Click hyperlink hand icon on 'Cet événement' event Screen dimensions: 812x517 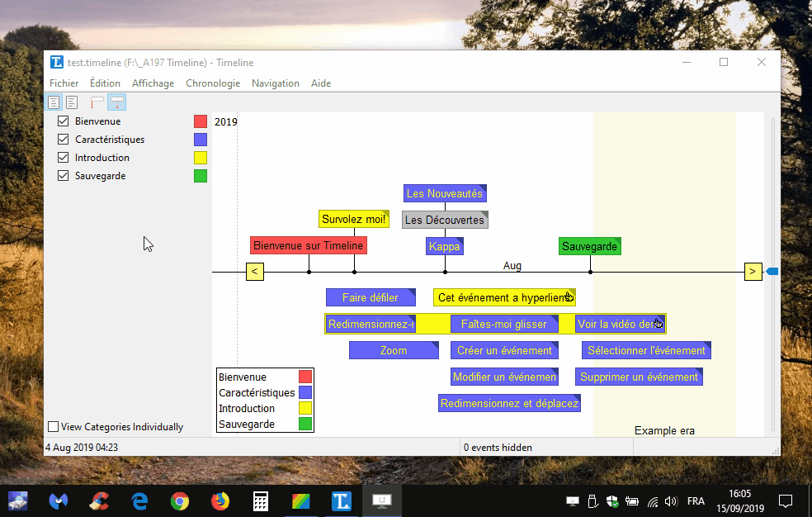click(569, 296)
